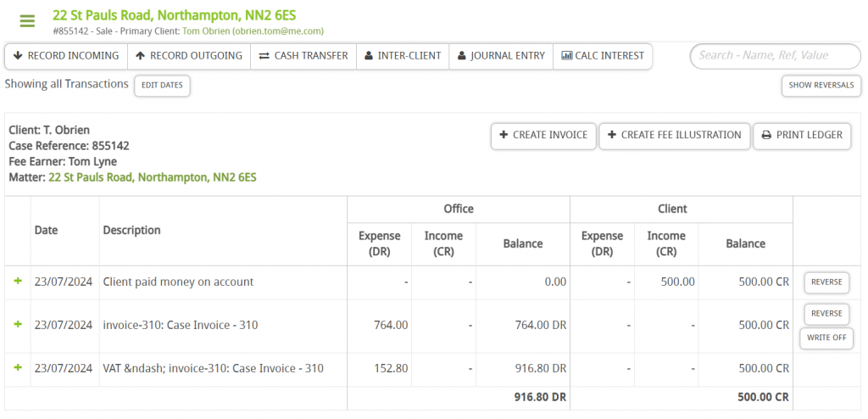Viewport: 868px width, 419px height.
Task: Click the search name, ref, value field
Action: [x=775, y=56]
